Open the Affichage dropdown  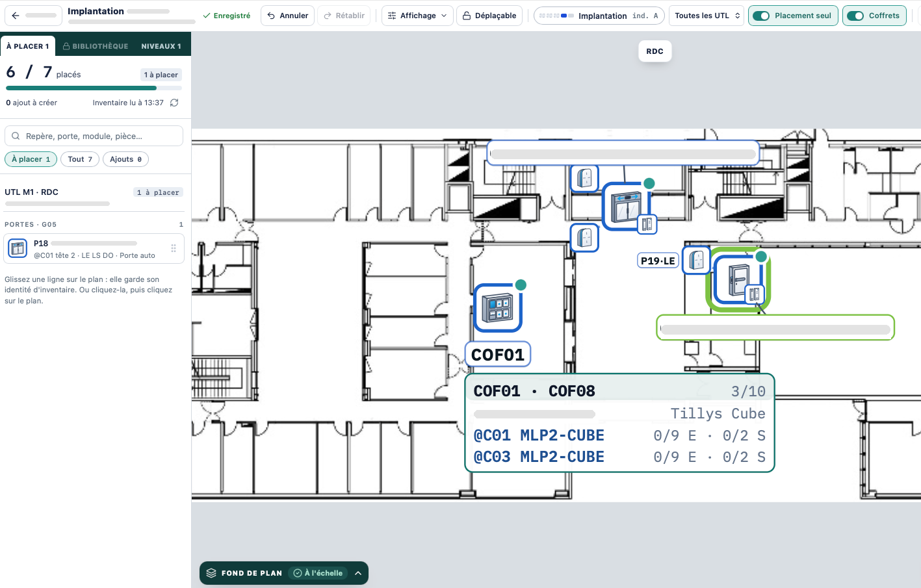pos(417,16)
